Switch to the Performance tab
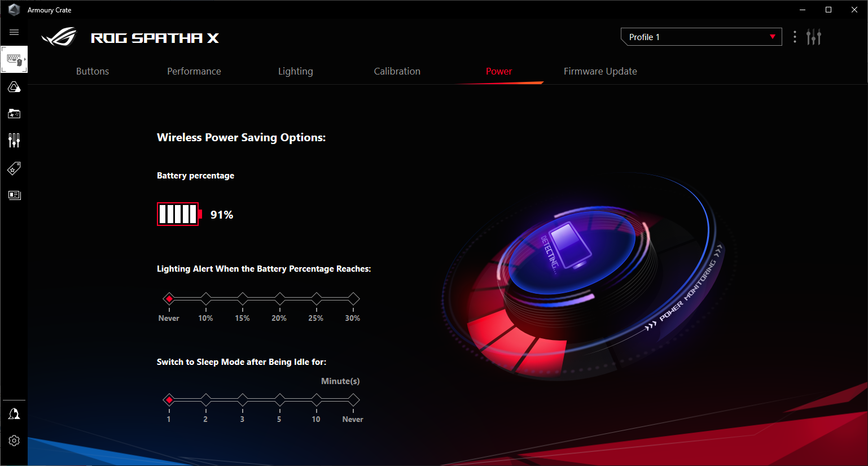This screenshot has width=868, height=466. coord(194,71)
